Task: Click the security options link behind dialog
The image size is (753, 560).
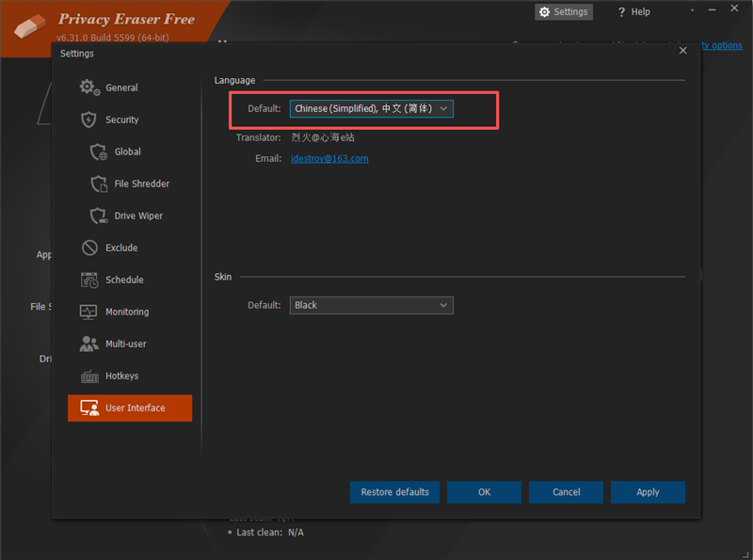Action: click(x=721, y=45)
